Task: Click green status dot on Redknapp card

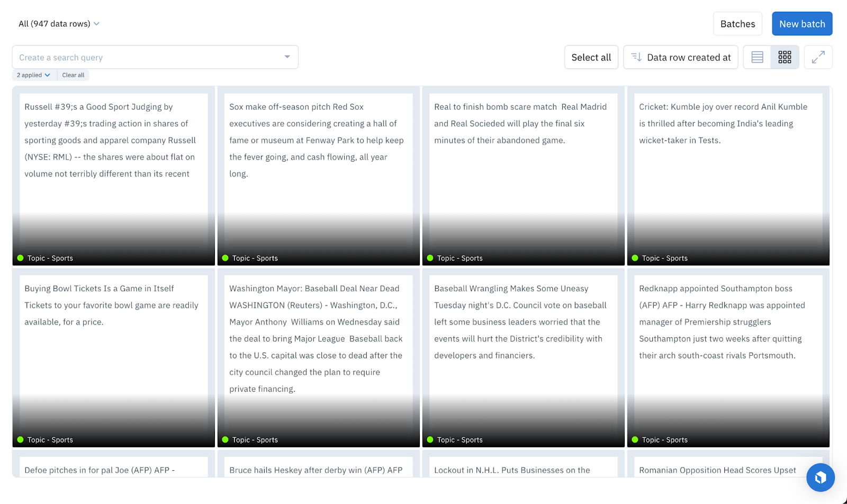Action: (x=635, y=439)
